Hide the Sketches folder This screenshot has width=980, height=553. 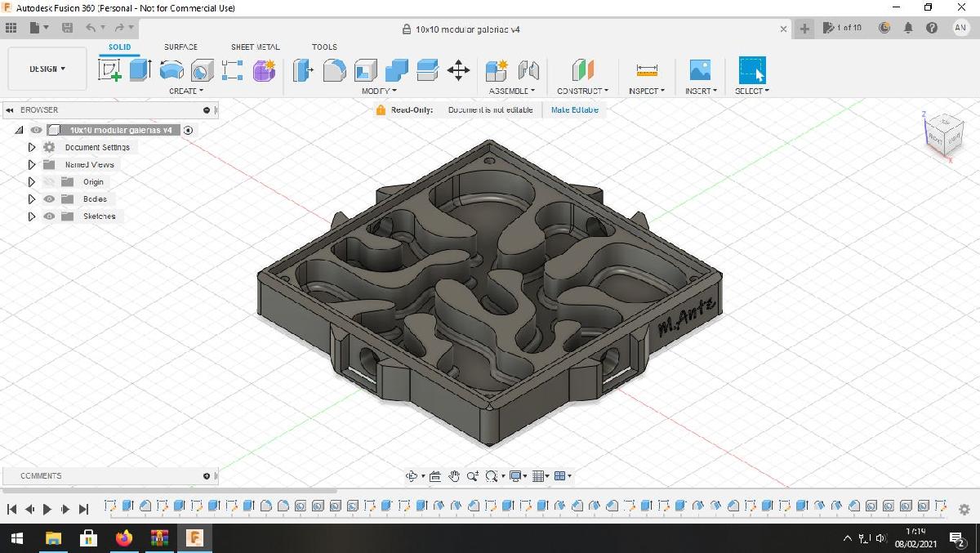(49, 216)
